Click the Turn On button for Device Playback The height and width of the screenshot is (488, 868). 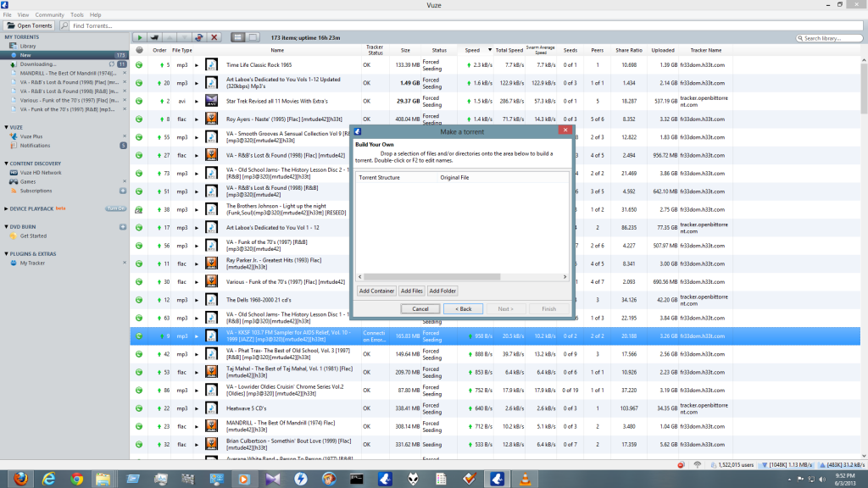tap(115, 208)
